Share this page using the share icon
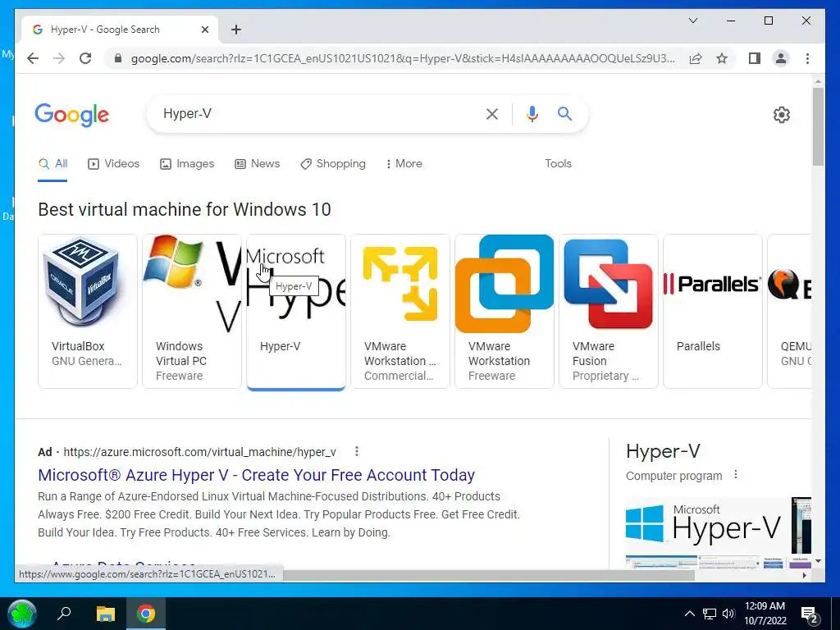 (x=696, y=58)
